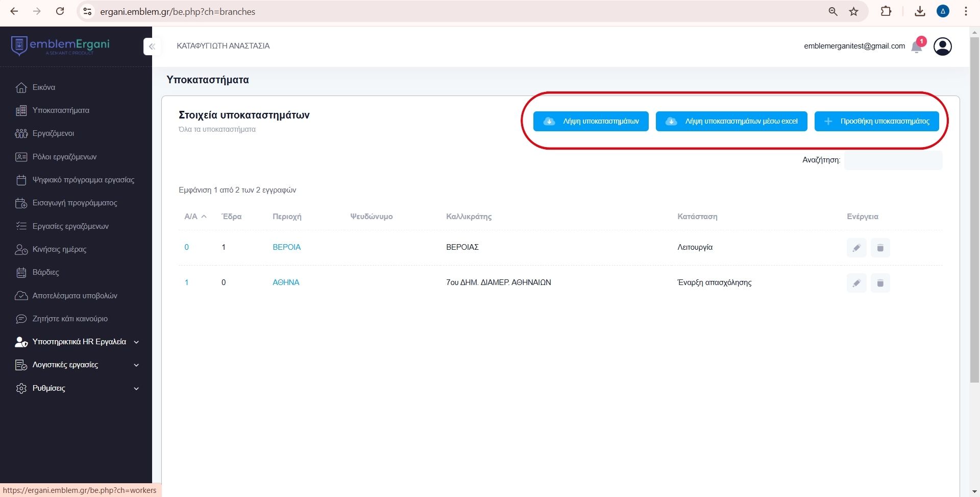
Task: Open the user profile avatar icon
Action: click(942, 46)
